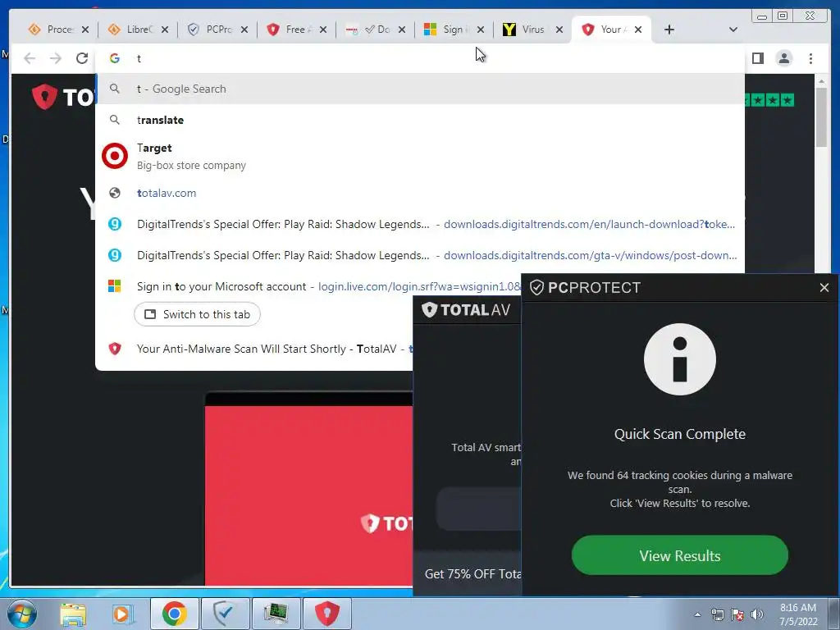Click the Chrome taskbar icon
840x630 pixels.
[x=174, y=614]
